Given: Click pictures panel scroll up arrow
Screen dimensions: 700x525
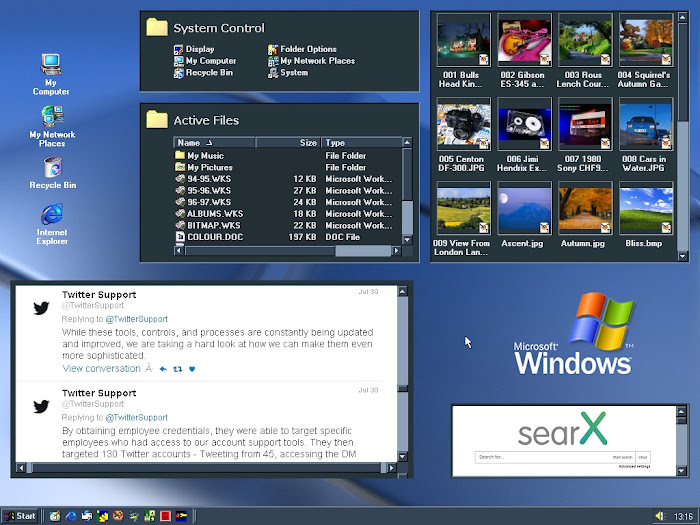Looking at the screenshot, I should 682,17.
